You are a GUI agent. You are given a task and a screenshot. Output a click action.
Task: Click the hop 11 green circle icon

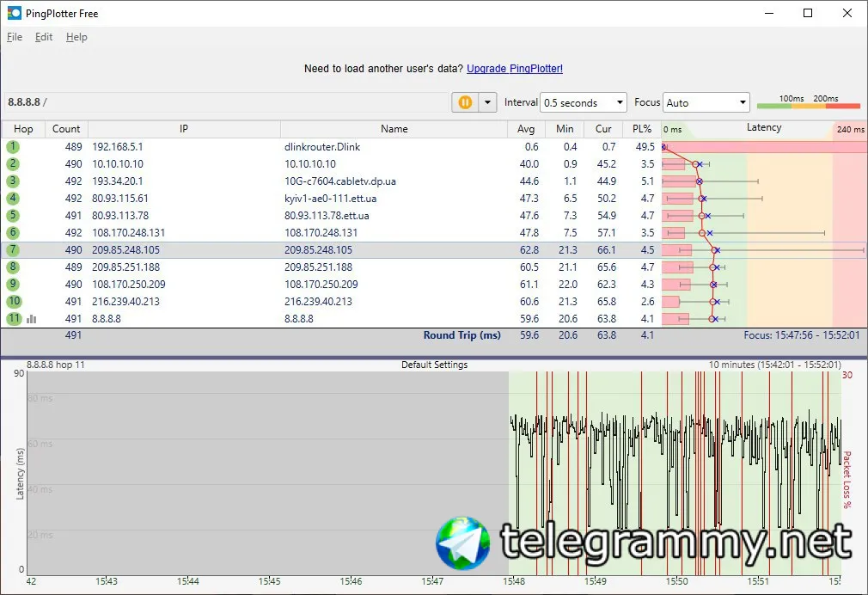(14, 318)
